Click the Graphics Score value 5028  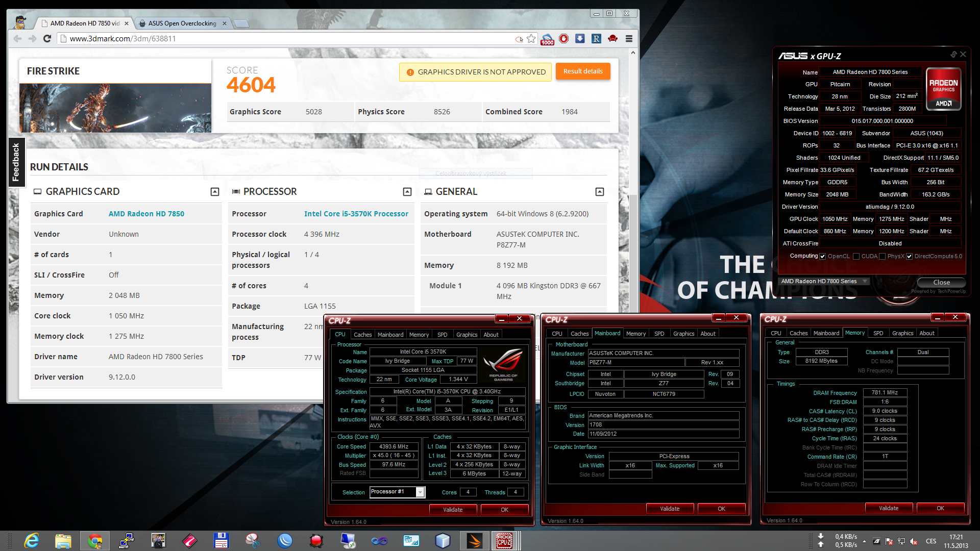point(314,112)
